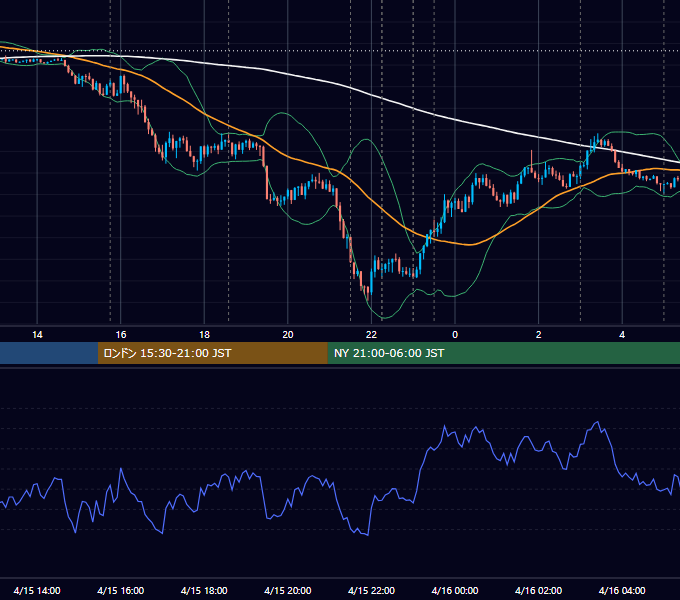Click the 20 hour label on upper axis

(x=288, y=335)
